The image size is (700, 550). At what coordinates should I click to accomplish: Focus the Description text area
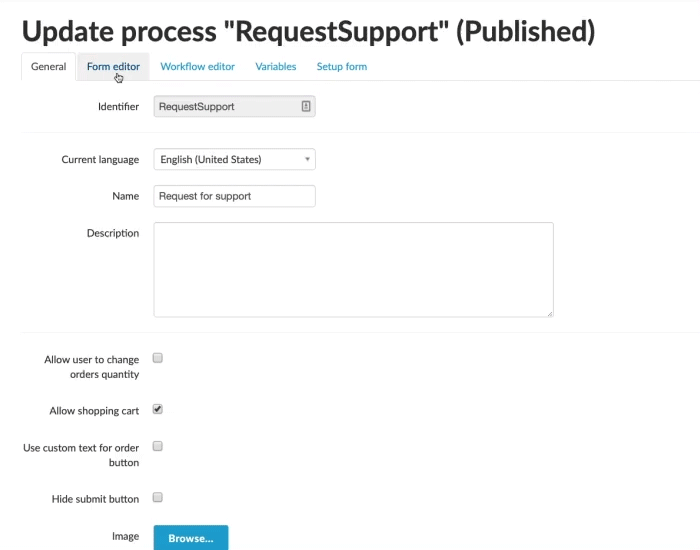pyautogui.click(x=353, y=270)
